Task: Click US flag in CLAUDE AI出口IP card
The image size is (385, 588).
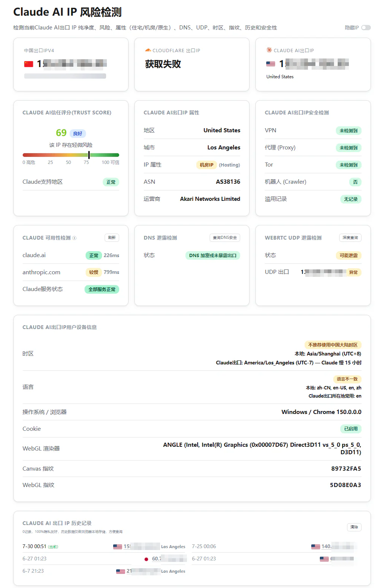Action: click(271, 64)
